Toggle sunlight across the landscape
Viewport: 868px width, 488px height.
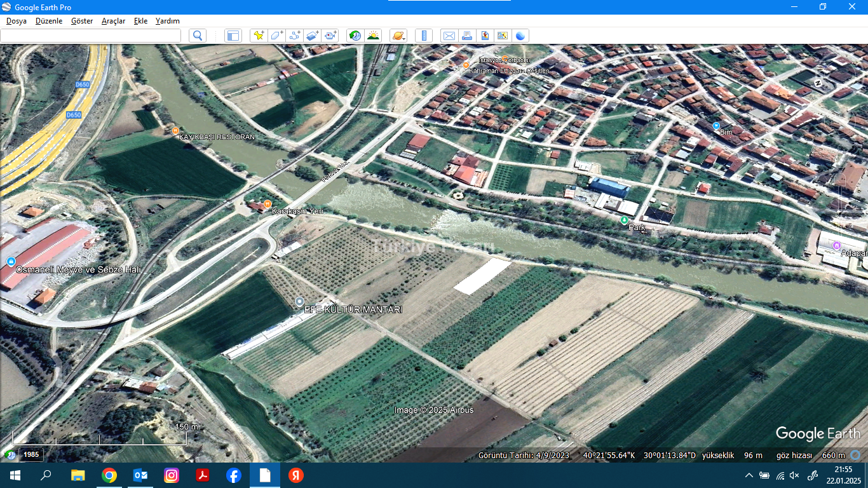tap(373, 36)
